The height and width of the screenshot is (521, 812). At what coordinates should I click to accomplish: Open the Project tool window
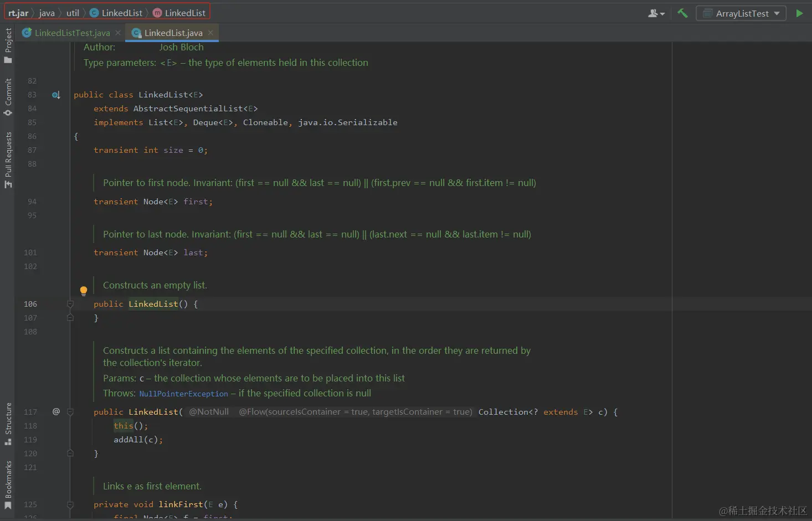8,45
